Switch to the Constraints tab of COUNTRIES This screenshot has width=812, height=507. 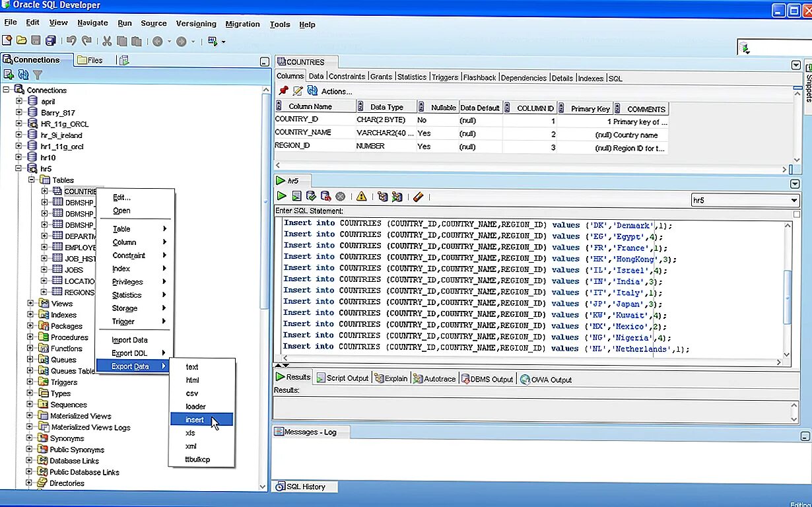347,77
